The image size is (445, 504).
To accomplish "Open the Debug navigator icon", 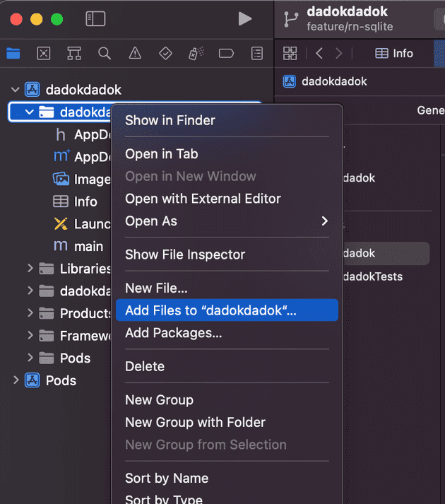I will (196, 54).
